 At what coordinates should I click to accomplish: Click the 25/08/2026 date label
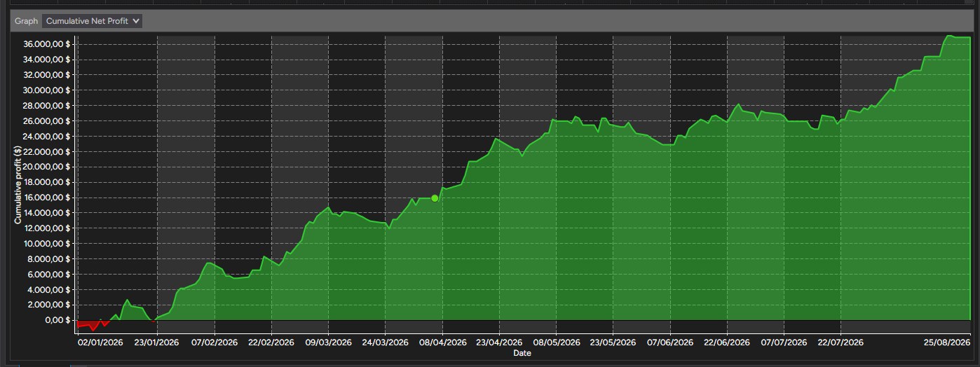click(x=948, y=342)
